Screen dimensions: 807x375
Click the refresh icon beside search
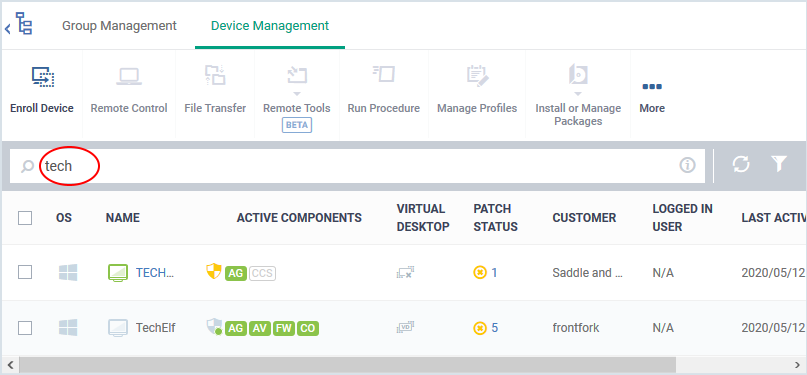pos(741,165)
